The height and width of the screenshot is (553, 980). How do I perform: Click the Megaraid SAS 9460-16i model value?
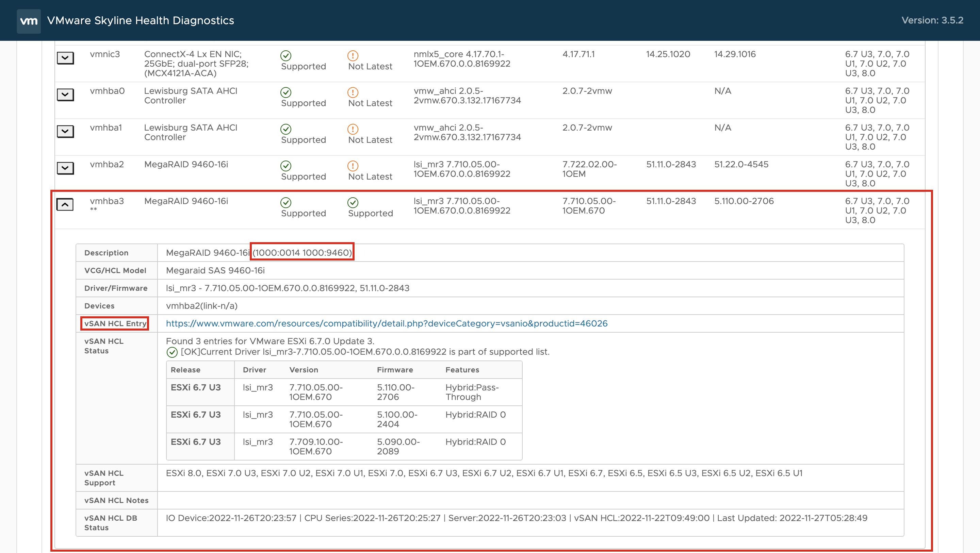[x=215, y=270]
